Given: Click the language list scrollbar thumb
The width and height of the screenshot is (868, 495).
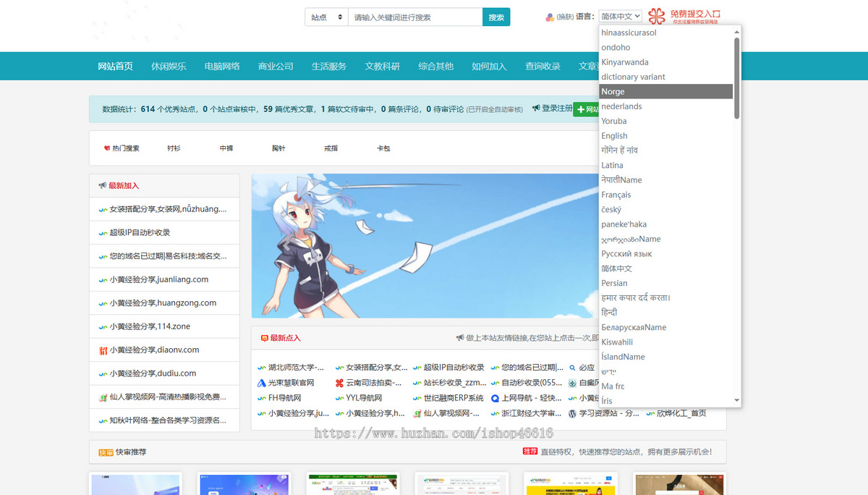Looking at the screenshot, I should click(737, 78).
